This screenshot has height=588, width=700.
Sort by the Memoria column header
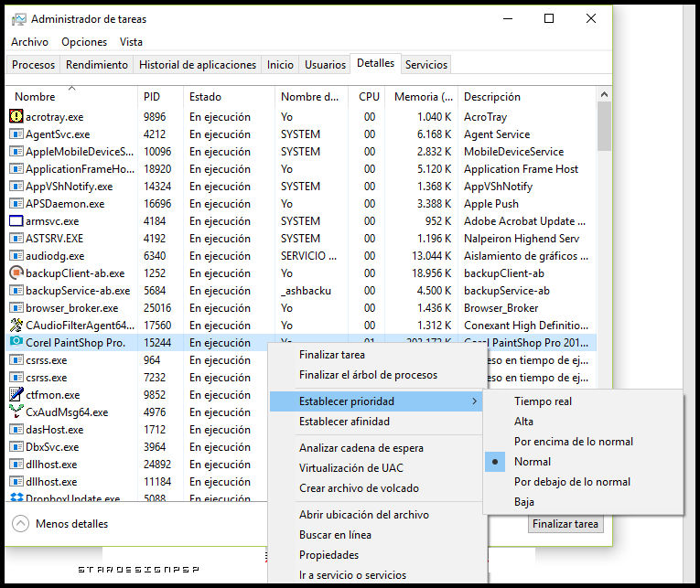[x=421, y=96]
